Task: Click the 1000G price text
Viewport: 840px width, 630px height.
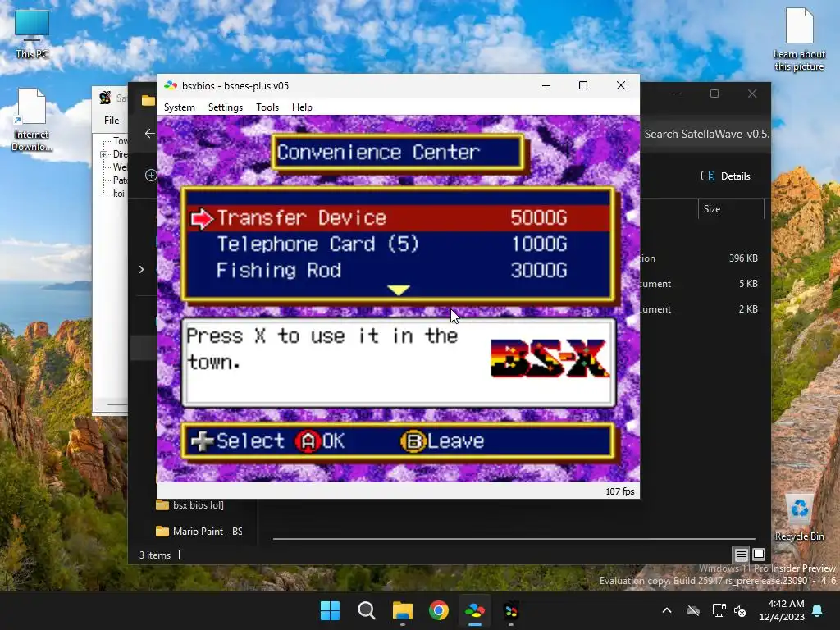Action: tap(538, 244)
